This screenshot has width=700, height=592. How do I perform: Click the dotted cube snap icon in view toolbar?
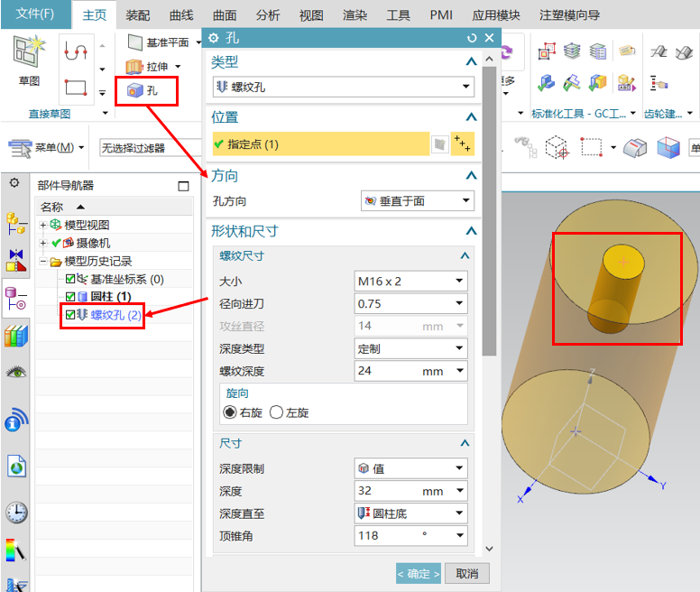pyautogui.click(x=557, y=147)
